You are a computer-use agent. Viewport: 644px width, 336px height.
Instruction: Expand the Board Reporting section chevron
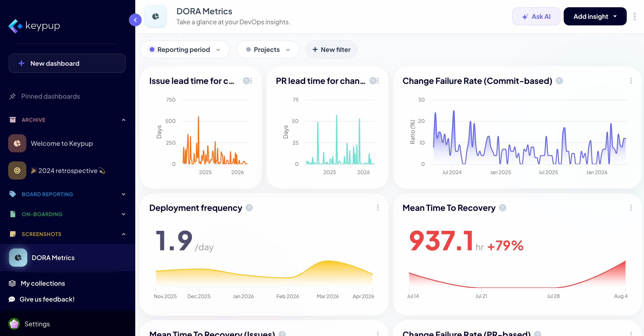123,194
